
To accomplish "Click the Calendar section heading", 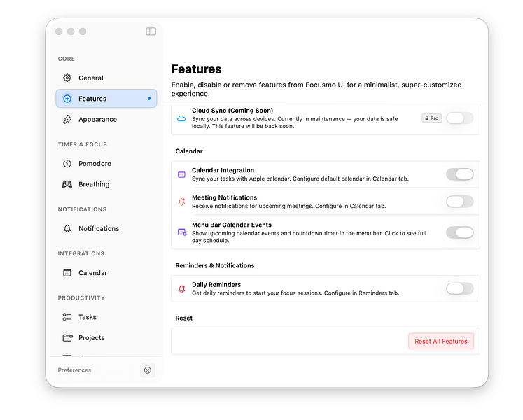I will click(x=189, y=151).
